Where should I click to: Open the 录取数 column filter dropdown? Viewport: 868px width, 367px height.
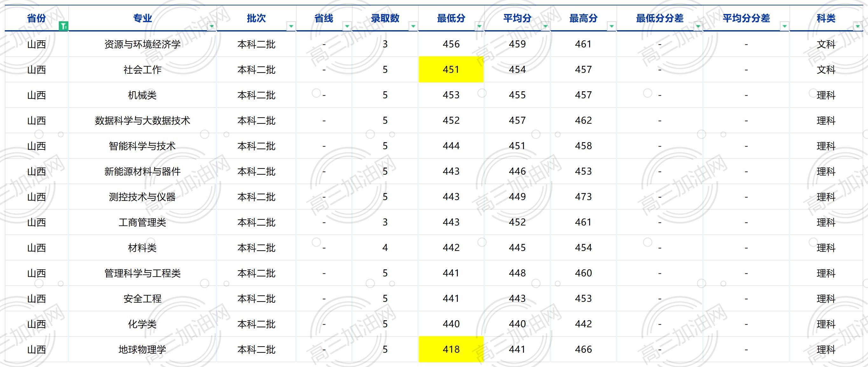(413, 26)
